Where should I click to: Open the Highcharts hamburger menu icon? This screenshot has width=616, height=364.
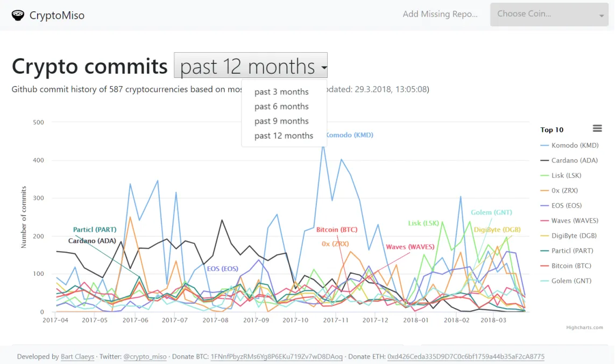[597, 129]
